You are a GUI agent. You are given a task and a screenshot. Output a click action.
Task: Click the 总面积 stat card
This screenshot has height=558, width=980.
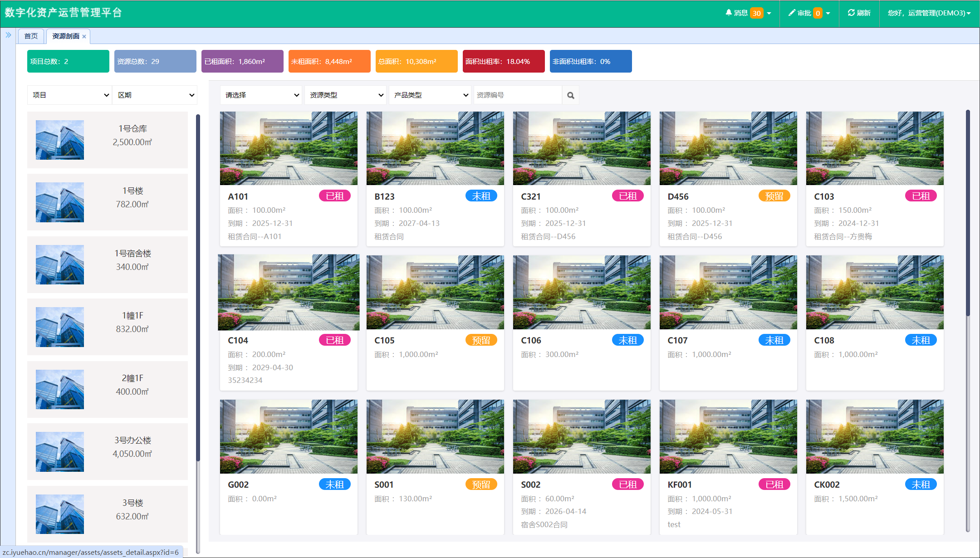416,61
